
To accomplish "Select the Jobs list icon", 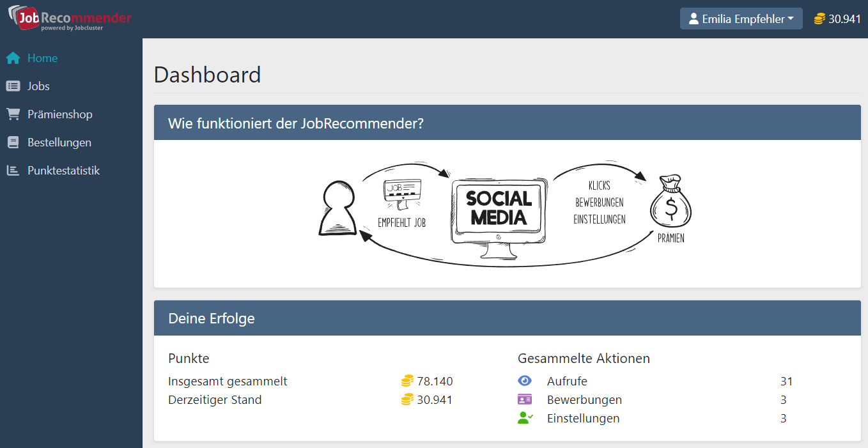I will coord(13,86).
